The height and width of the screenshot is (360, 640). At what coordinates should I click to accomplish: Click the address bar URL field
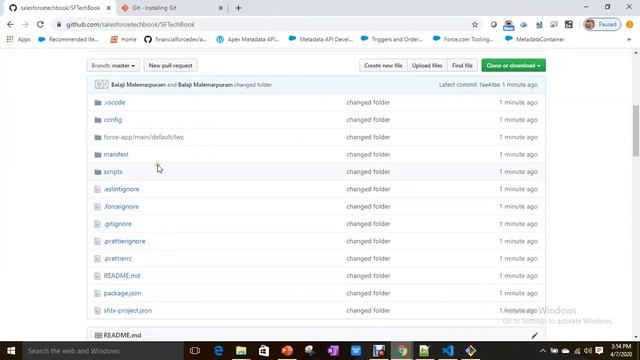[x=261, y=24]
